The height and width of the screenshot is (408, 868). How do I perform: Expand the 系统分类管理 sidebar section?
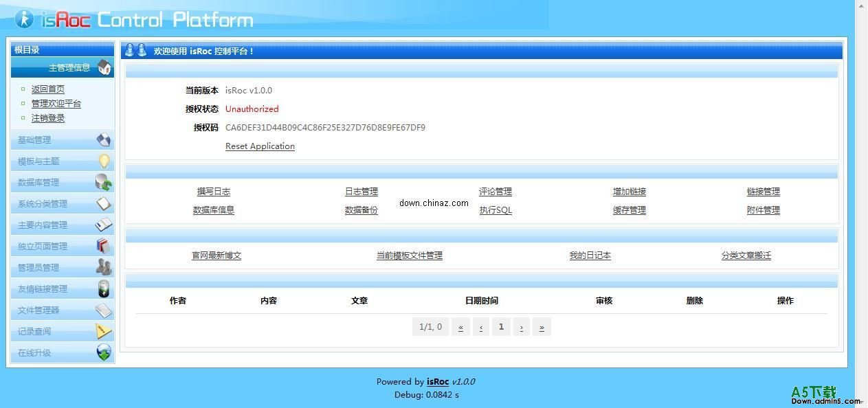click(x=43, y=204)
